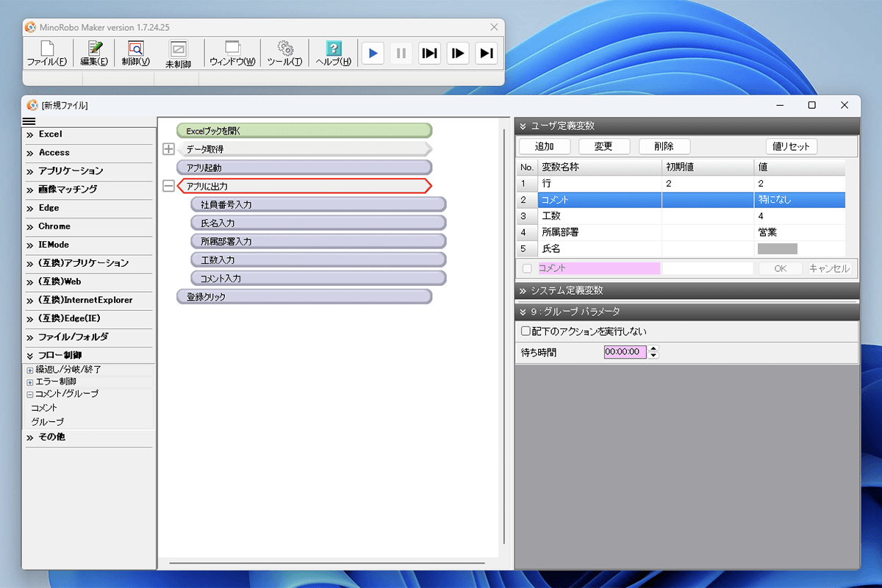
Task: Select variable row 1 named 行
Action: click(681, 183)
